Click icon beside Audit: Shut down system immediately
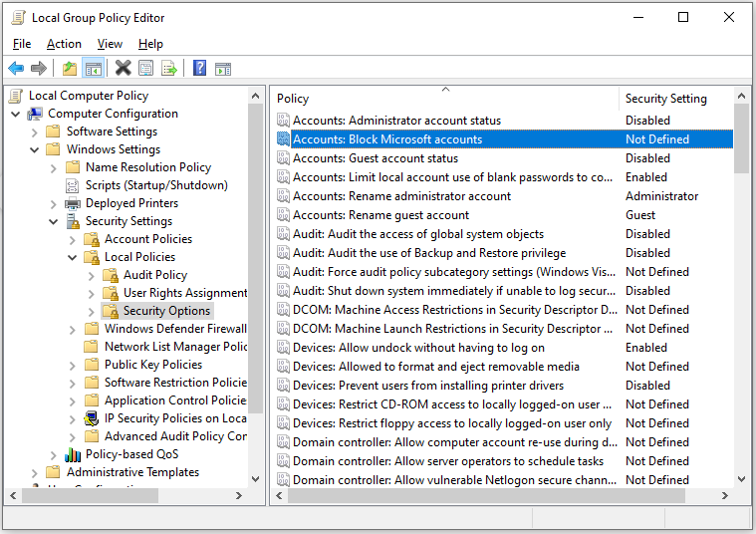The image size is (756, 534). coord(284,291)
